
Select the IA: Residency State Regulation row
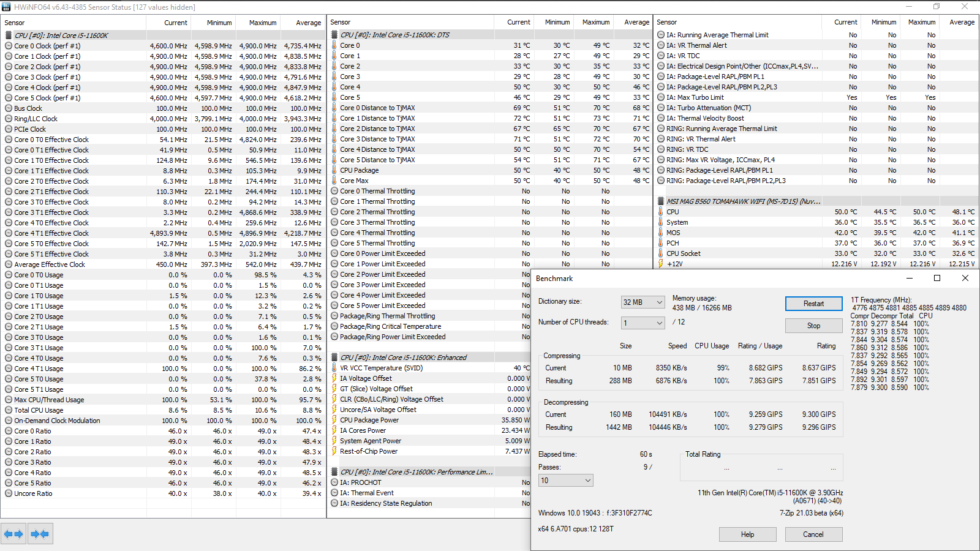(x=430, y=503)
